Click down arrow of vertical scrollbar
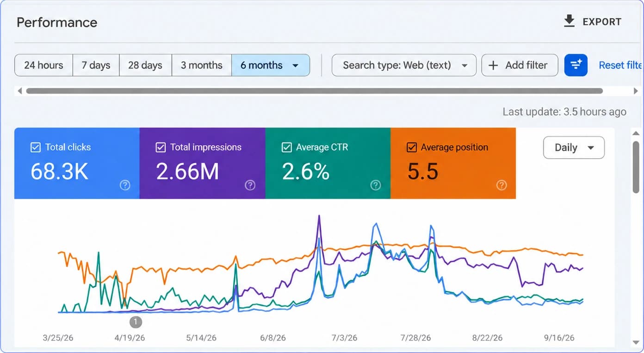 636,343
